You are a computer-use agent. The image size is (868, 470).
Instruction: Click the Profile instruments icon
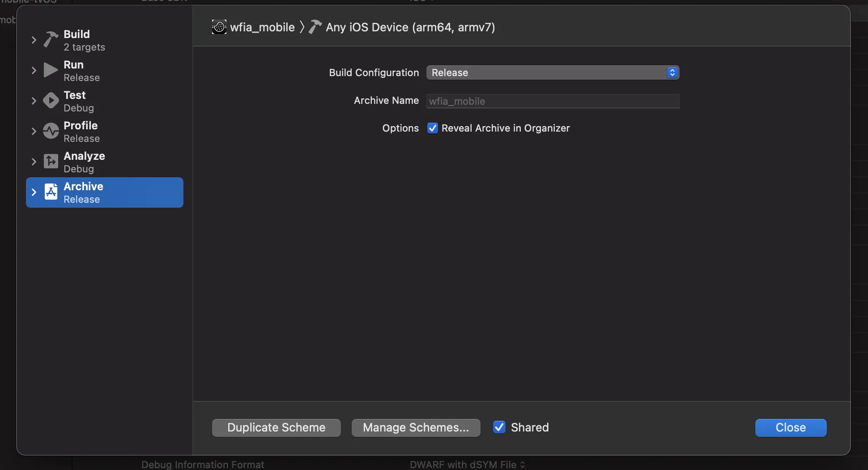pyautogui.click(x=51, y=131)
